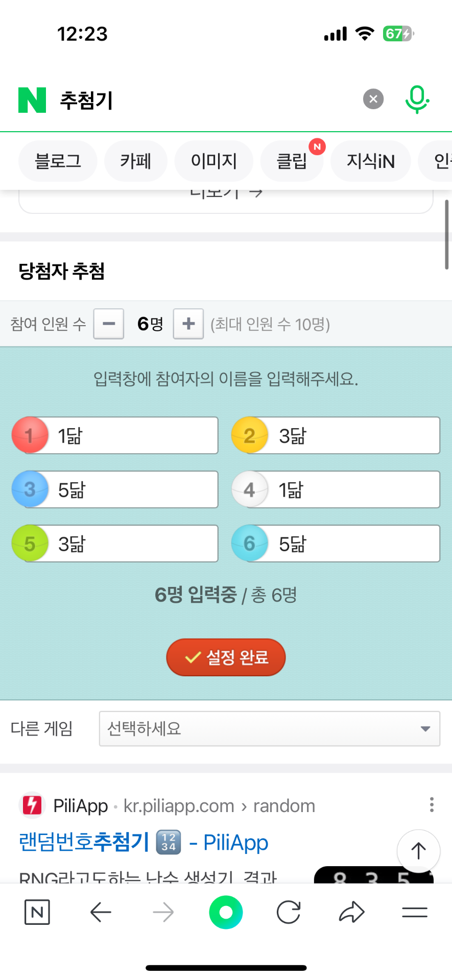The width and height of the screenshot is (452, 980).
Task: Decrease participant count with minus button
Action: (x=109, y=324)
